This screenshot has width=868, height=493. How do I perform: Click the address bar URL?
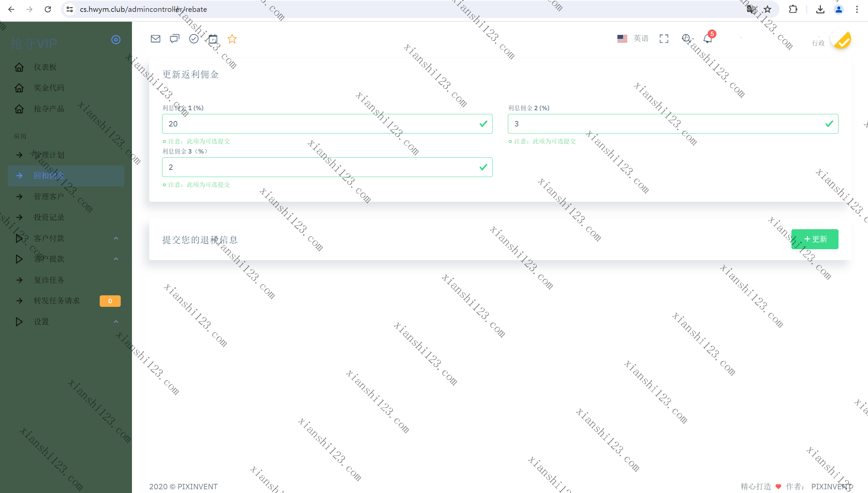coord(143,9)
